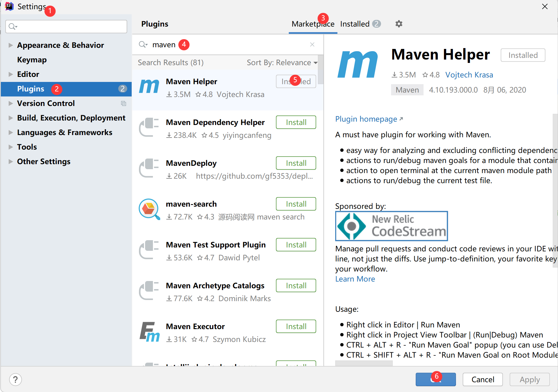Click the Maven Executor Fm icon
The width and height of the screenshot is (558, 392).
coord(150,332)
